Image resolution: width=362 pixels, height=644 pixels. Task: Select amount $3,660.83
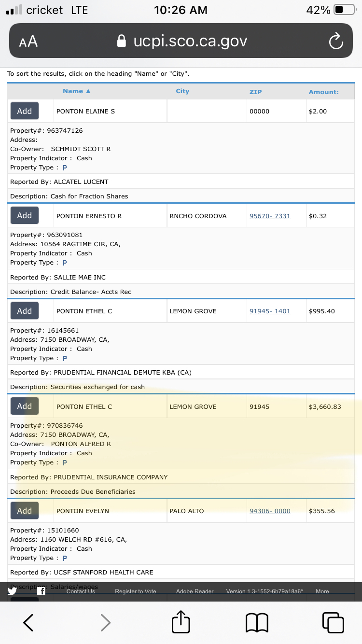[x=325, y=407]
